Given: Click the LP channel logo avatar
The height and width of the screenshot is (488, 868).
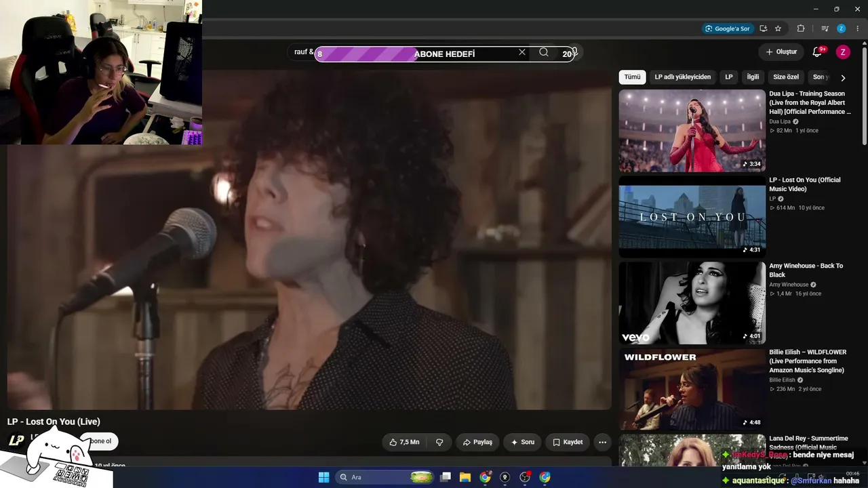Looking at the screenshot, I should coord(16,441).
